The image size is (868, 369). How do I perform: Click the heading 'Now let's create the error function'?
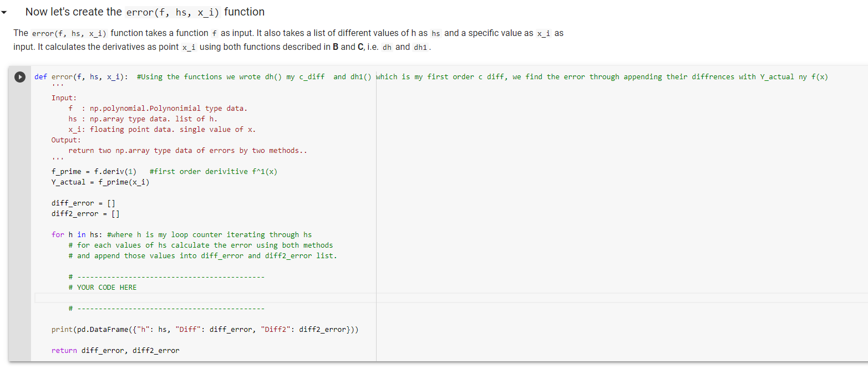click(144, 12)
